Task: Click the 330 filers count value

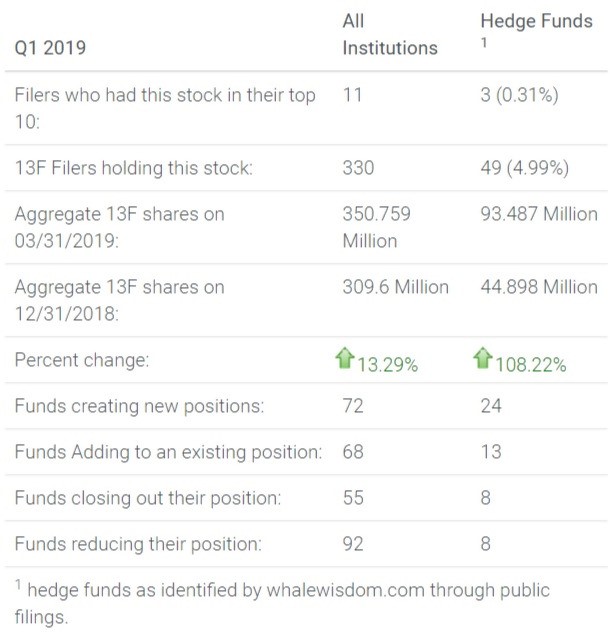Action: (358, 167)
